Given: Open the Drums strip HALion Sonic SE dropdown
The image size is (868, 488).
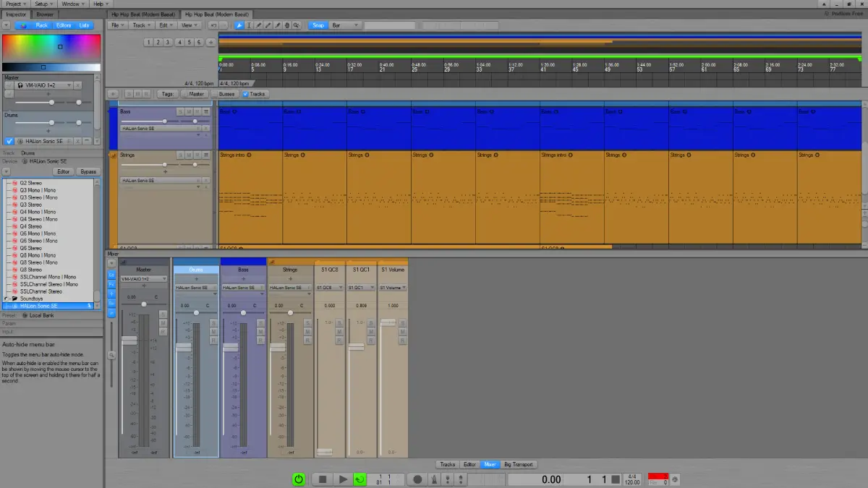Looking at the screenshot, I should tap(196, 287).
